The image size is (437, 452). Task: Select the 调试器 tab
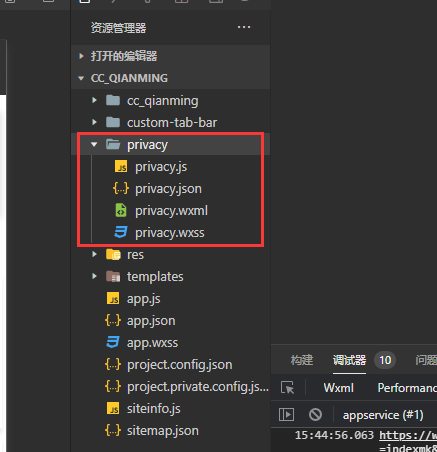[x=349, y=360]
